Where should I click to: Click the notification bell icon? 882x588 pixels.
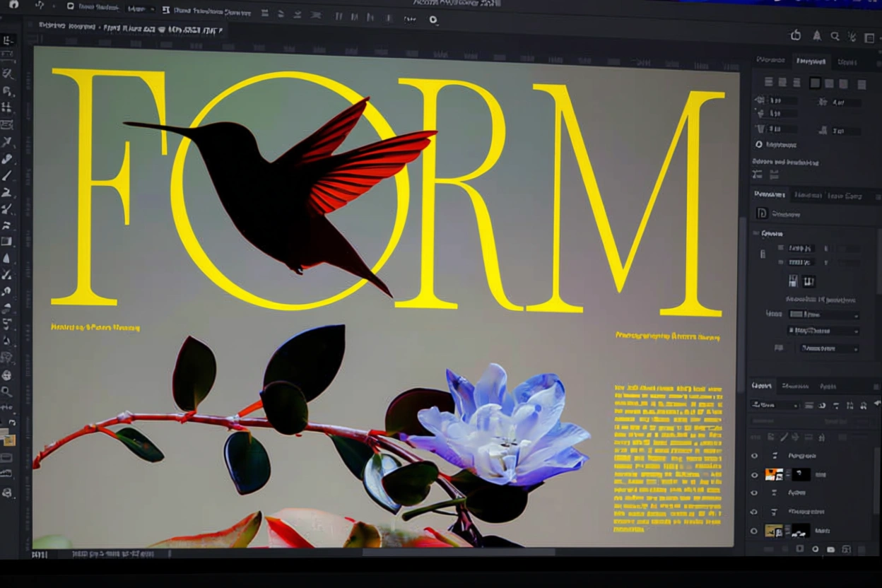coord(816,35)
